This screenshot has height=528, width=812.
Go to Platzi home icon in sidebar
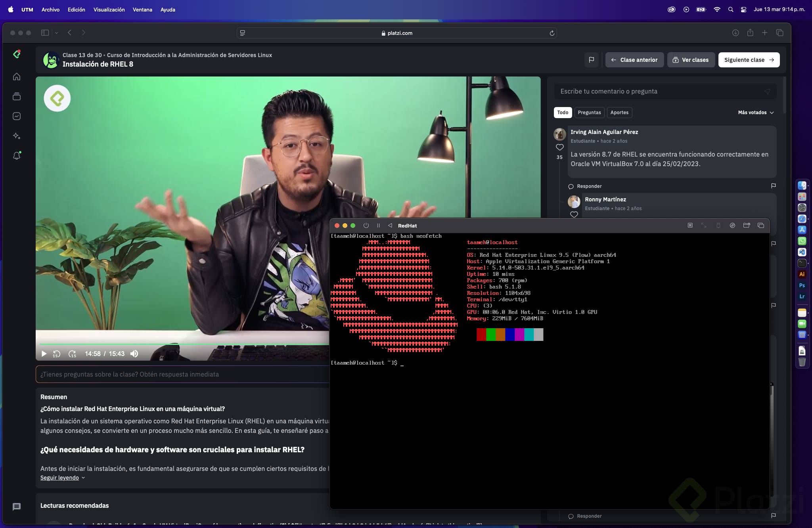click(17, 77)
